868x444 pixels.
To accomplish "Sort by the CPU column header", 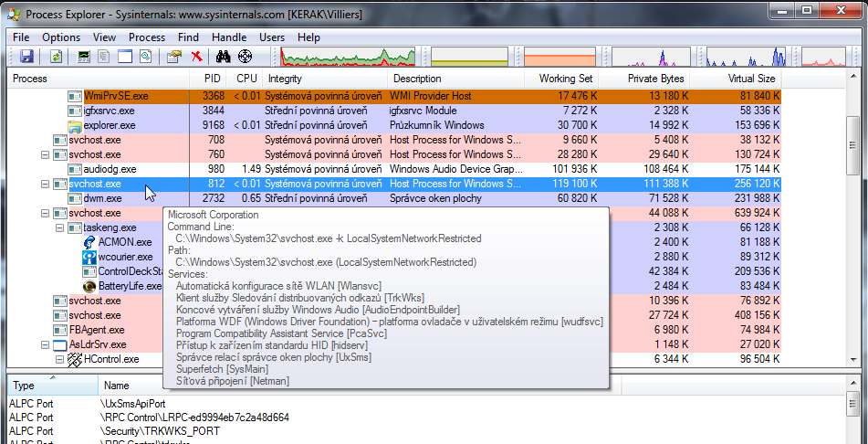I will [x=245, y=79].
